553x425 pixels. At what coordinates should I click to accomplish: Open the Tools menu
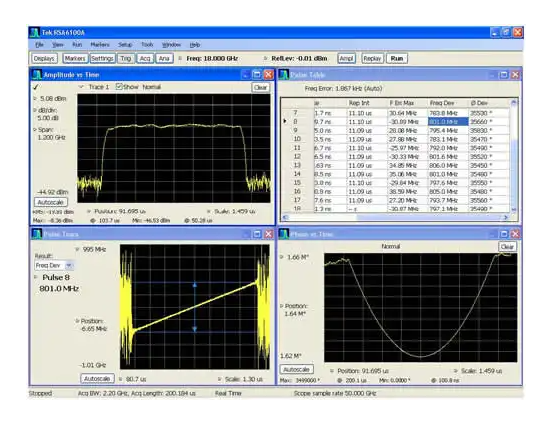point(147,45)
